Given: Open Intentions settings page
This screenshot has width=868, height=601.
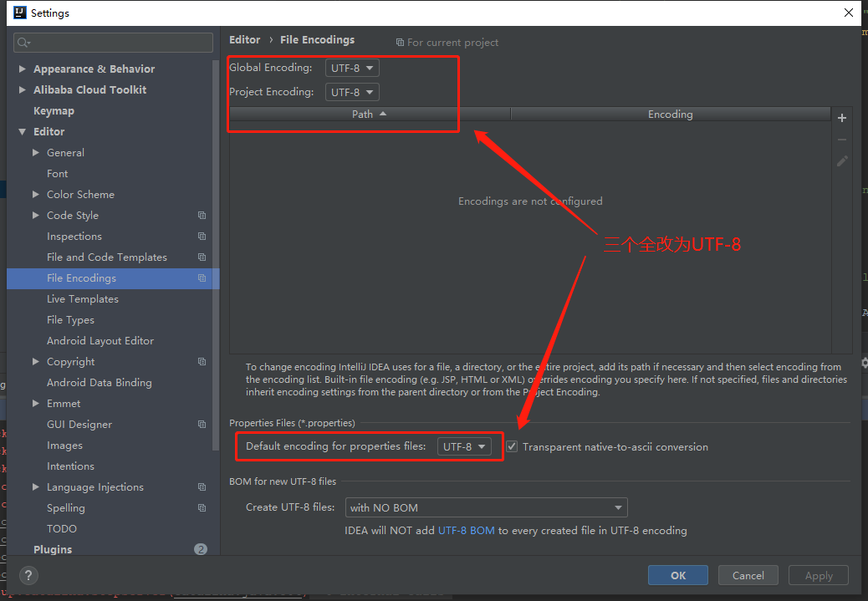Looking at the screenshot, I should point(70,466).
